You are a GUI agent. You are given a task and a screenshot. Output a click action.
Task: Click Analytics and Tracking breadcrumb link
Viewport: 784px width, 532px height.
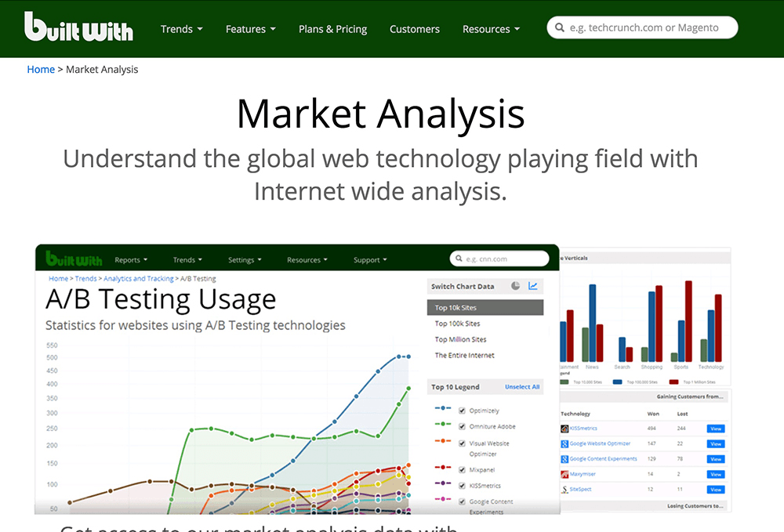pos(139,279)
